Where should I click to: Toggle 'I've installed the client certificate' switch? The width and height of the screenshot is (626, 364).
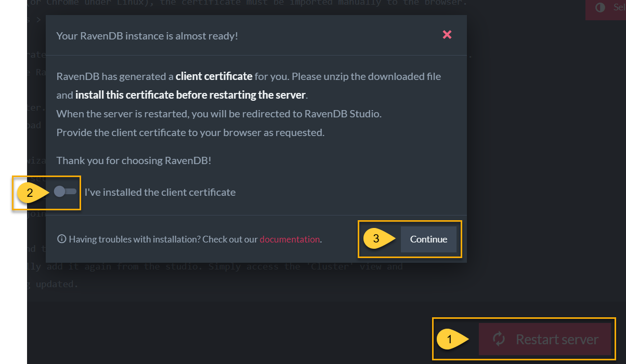65,192
